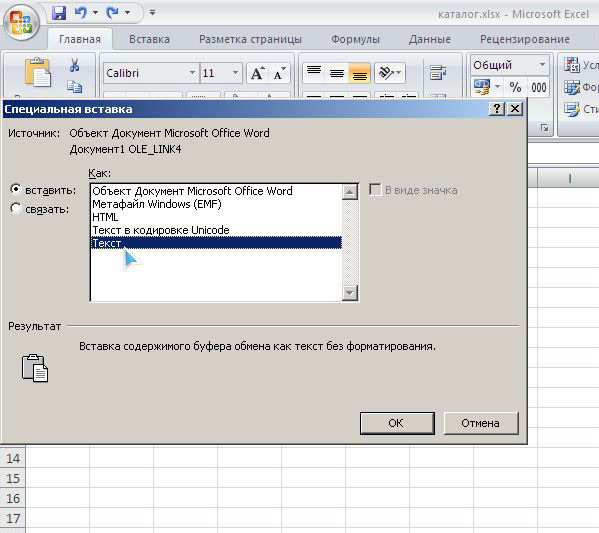Apply the accounting number format
This screenshot has height=533, width=599.
(482, 87)
